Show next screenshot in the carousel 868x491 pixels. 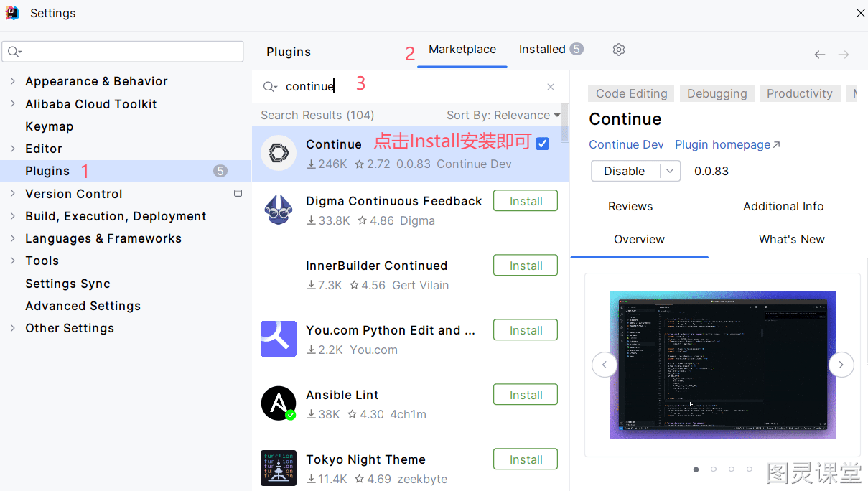(841, 365)
